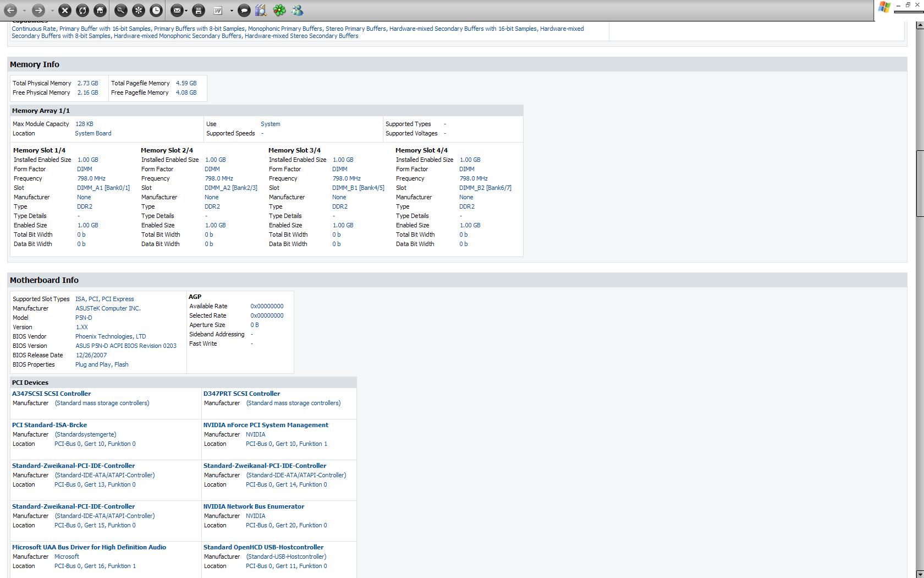Click the 'DDR2' type of Memory Slot 3/4
This screenshot has width=924, height=578.
(x=340, y=206)
